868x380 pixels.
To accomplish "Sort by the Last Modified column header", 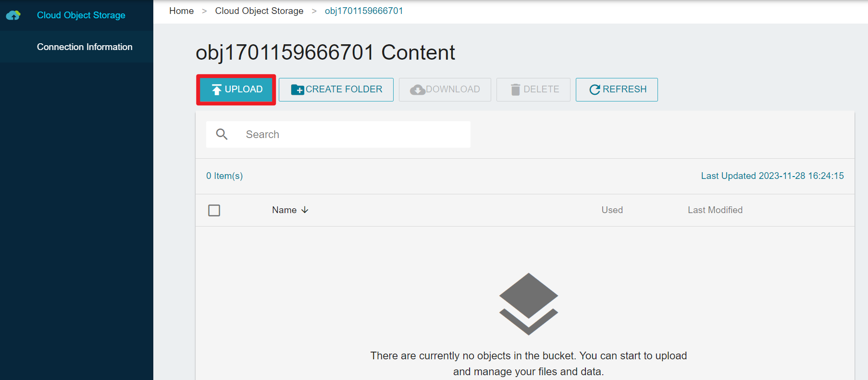I will coord(715,210).
